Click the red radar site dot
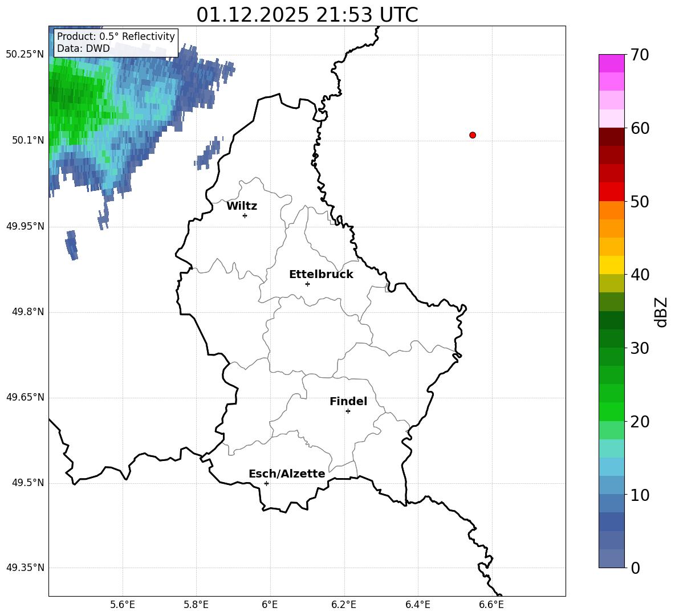This screenshot has width=675, height=616. 472,135
